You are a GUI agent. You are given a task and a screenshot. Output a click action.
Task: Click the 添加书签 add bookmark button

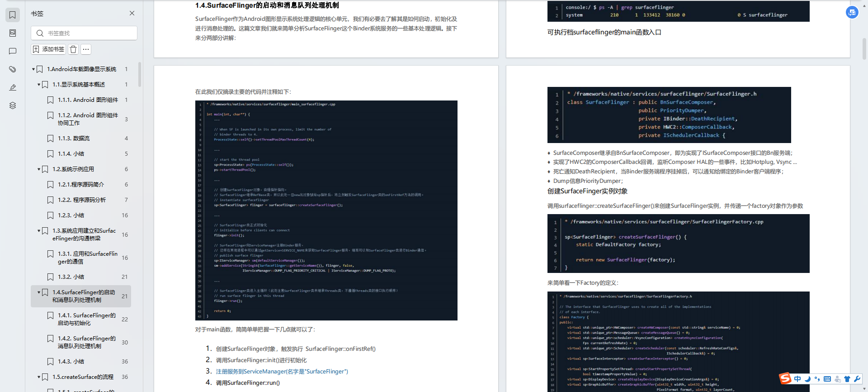point(48,49)
